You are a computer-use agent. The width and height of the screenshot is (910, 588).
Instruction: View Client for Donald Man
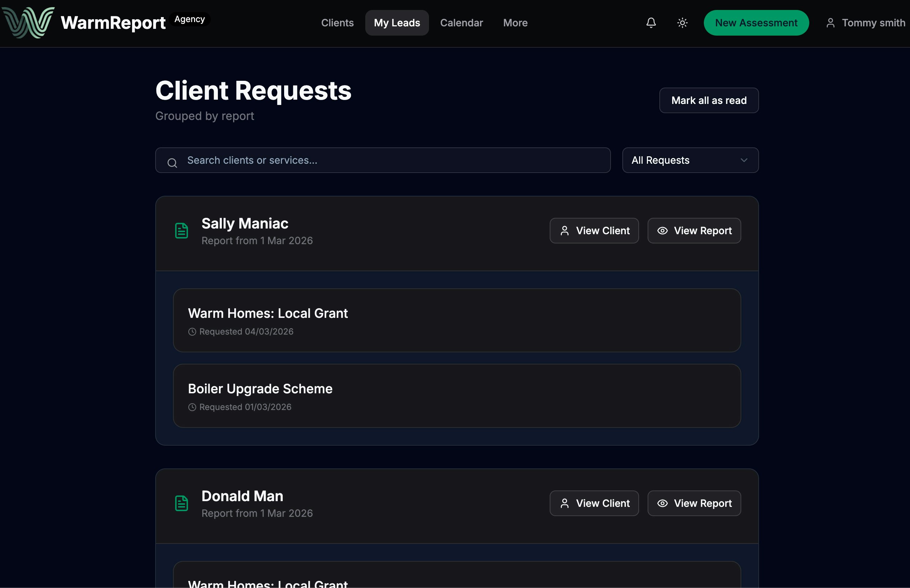594,503
